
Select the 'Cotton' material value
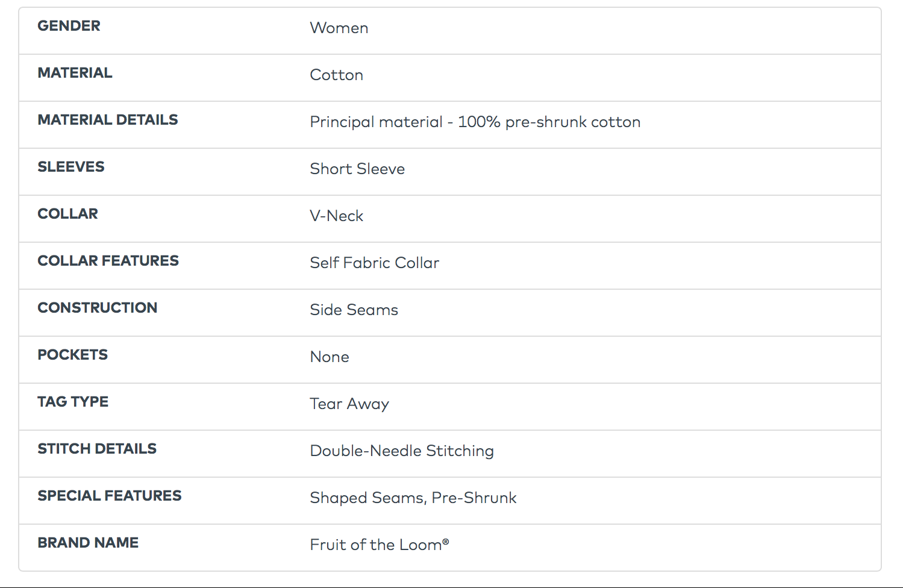coord(336,75)
